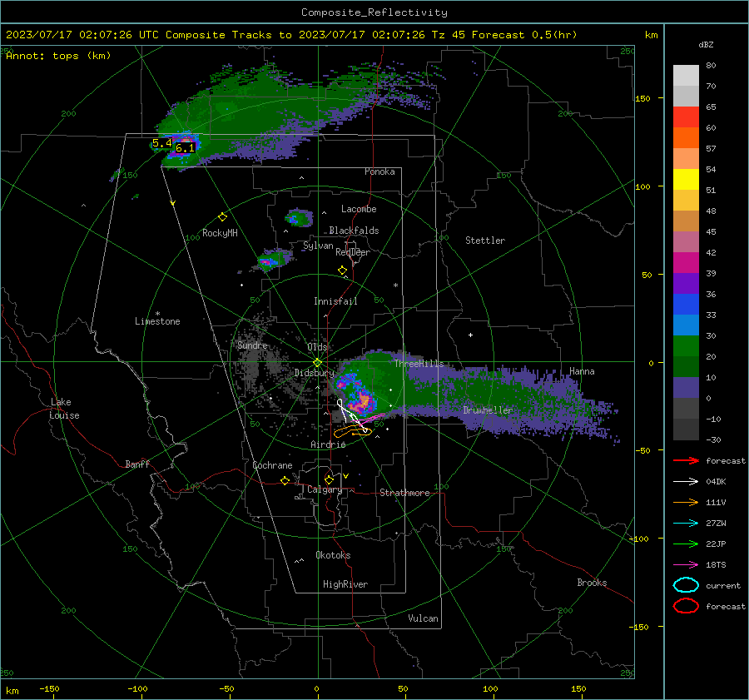Screen dimensions: 749x700
Task: Click the cyan current ellipse icon
Action: point(686,585)
